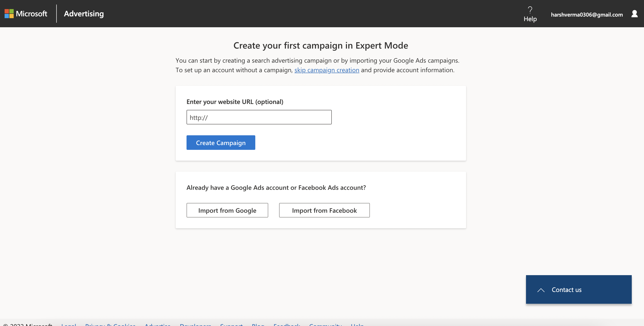Image resolution: width=644 pixels, height=326 pixels.
Task: Open the Support footer link
Action: (231, 324)
